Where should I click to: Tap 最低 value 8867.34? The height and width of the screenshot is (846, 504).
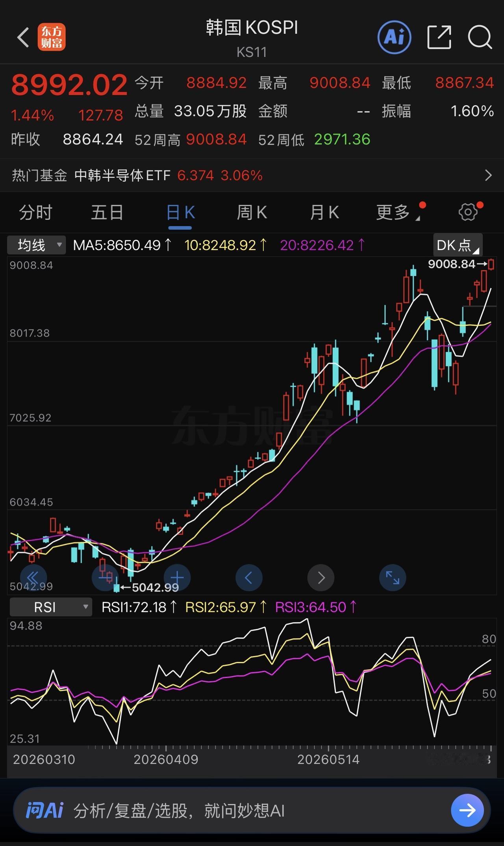(464, 83)
